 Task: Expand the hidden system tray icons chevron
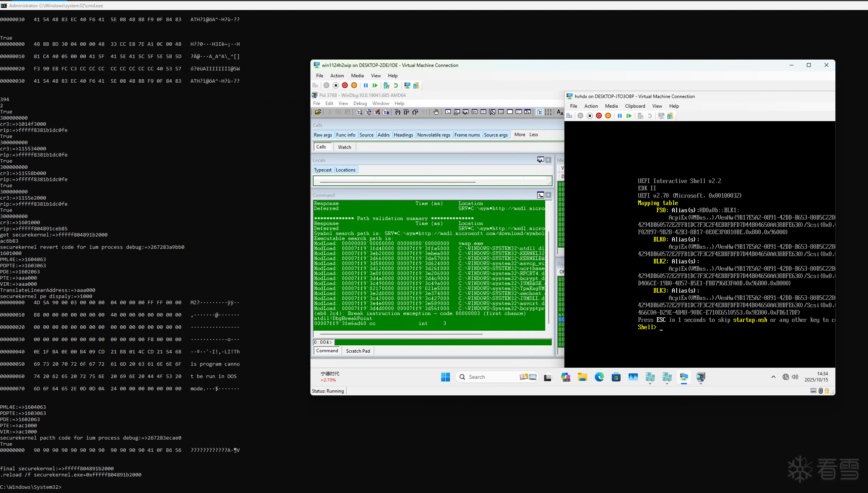(x=773, y=377)
